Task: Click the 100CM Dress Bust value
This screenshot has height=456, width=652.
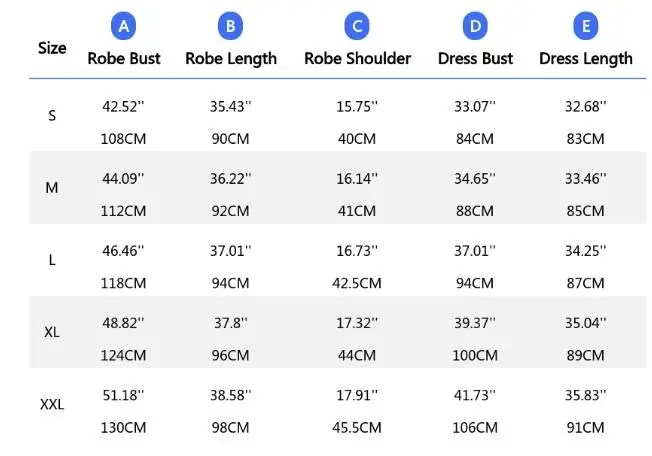Action: click(x=475, y=355)
